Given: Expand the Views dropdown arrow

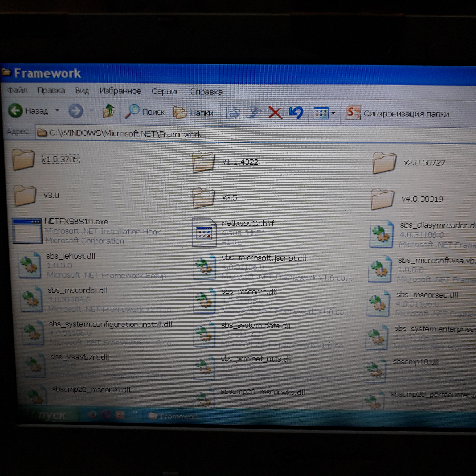Looking at the screenshot, I should coord(333,113).
